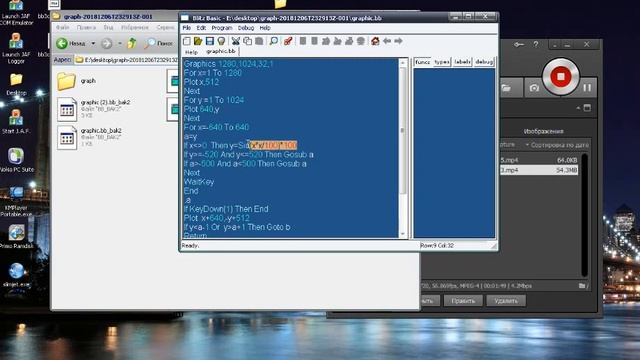Open output folder icon at recorder bottom
Viewport: 640px width, 360px height.
click(x=583, y=286)
